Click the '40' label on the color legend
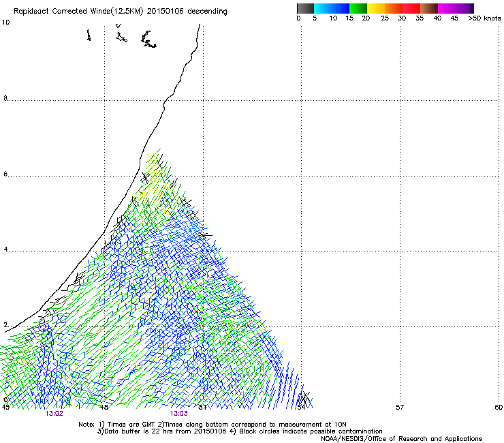Screen dimensions: 504x443 tap(437, 18)
